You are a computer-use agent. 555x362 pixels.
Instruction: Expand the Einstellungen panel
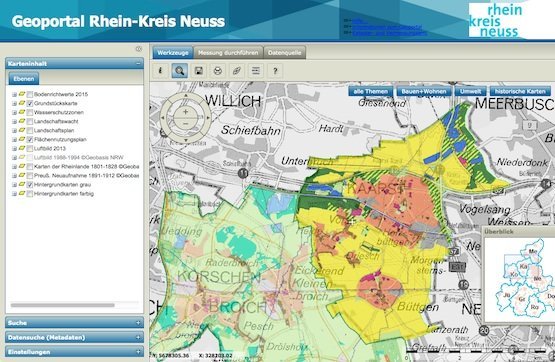click(138, 352)
